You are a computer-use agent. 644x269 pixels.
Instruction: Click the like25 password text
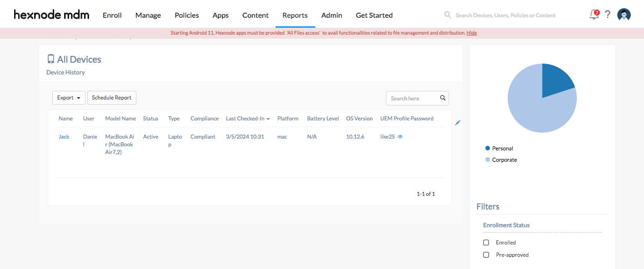387,136
